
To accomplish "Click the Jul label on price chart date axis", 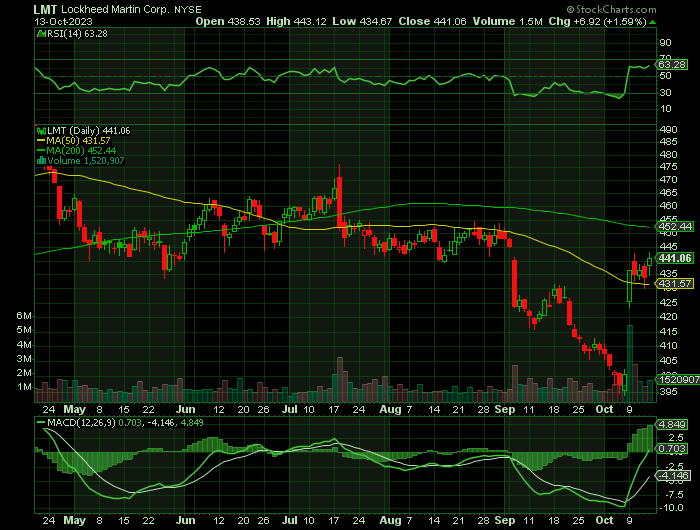I will [x=290, y=409].
